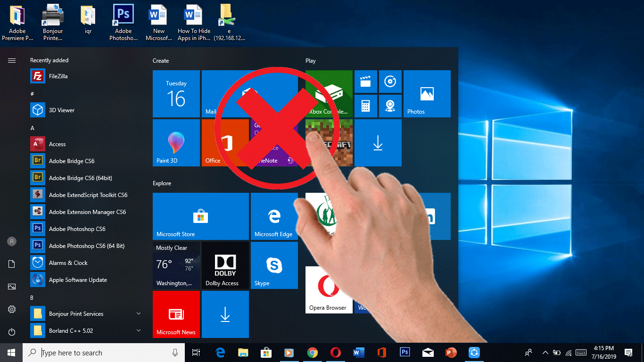Show hidden system tray icons

coord(545,353)
